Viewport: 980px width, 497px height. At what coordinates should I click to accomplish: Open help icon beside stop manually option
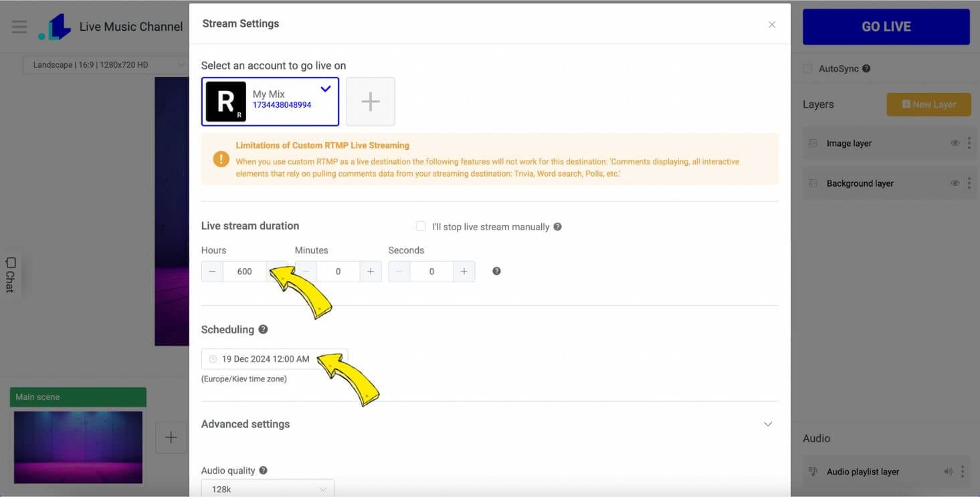coord(557,227)
